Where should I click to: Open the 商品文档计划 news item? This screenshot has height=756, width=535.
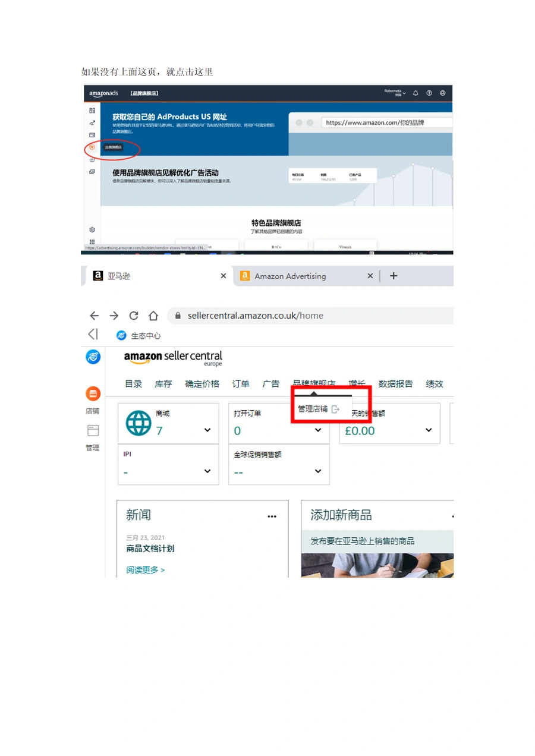(x=150, y=549)
